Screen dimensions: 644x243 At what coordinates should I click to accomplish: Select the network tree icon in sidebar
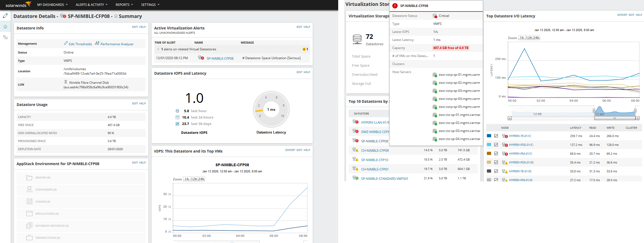coord(5,37)
